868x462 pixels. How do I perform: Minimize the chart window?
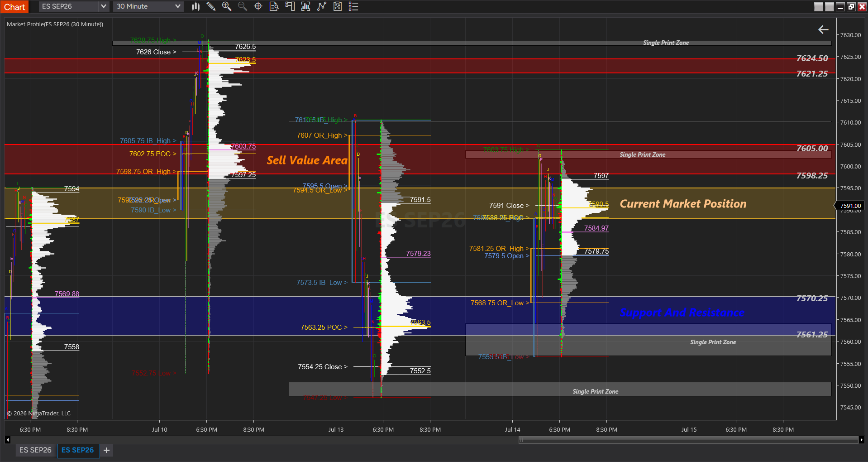point(840,7)
